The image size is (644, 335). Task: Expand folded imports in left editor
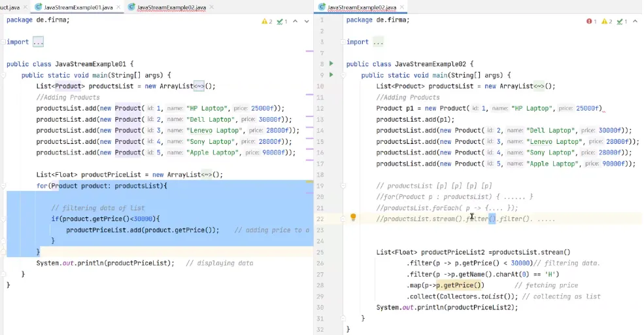(x=38, y=42)
